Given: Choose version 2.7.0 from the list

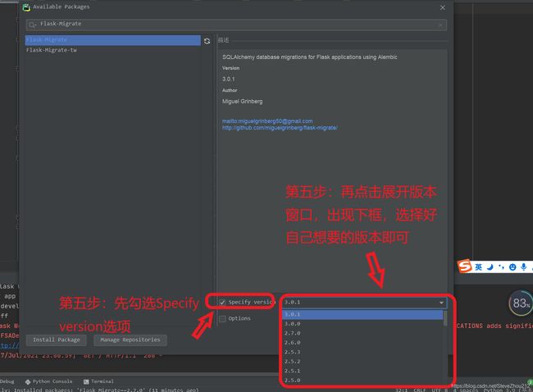Looking at the screenshot, I should click(362, 333).
